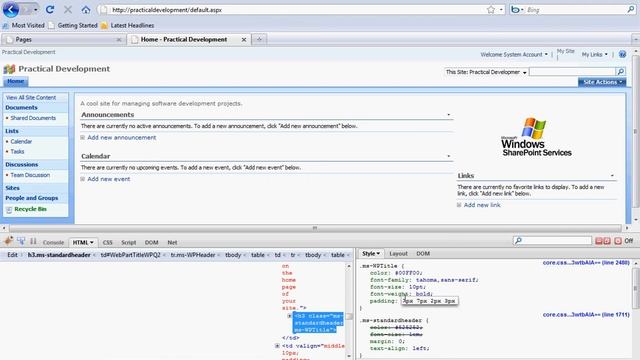This screenshot has height=360, width=640.
Task: Switch to the main Firebug DOM tab
Action: click(151, 242)
